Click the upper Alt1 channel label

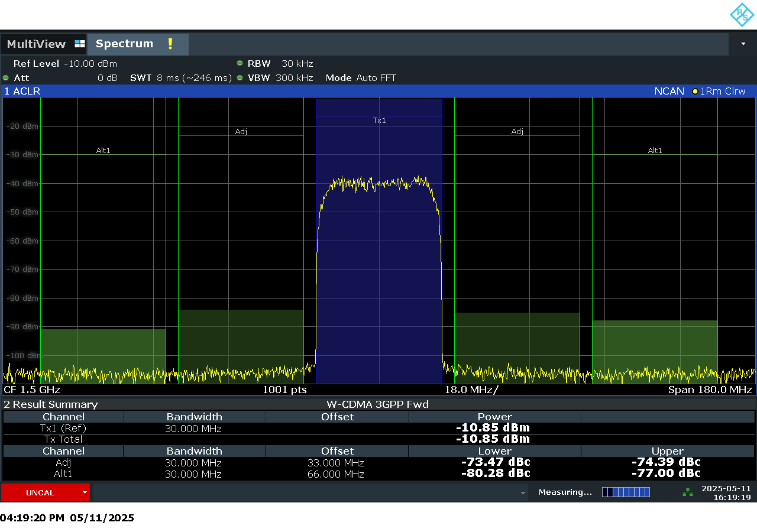click(x=655, y=150)
